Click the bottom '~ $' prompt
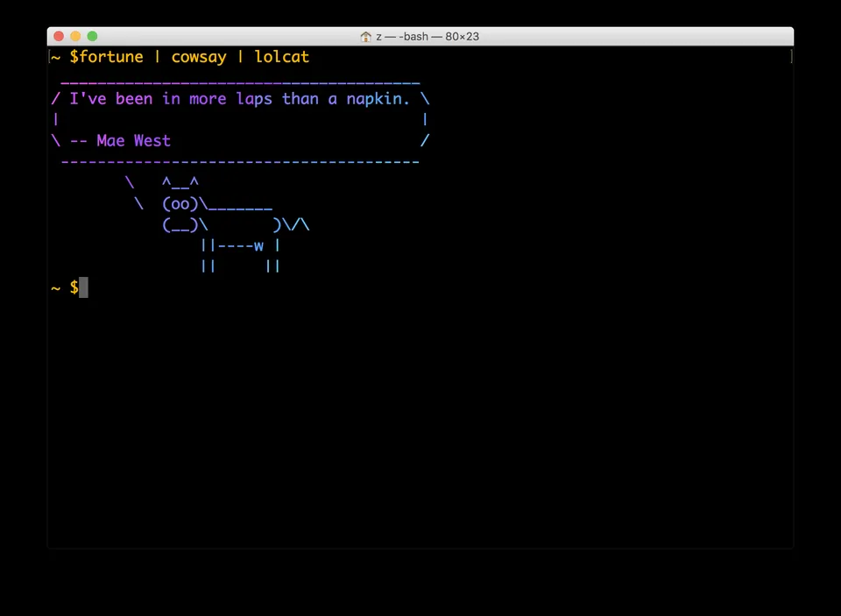841x616 pixels. (x=65, y=288)
